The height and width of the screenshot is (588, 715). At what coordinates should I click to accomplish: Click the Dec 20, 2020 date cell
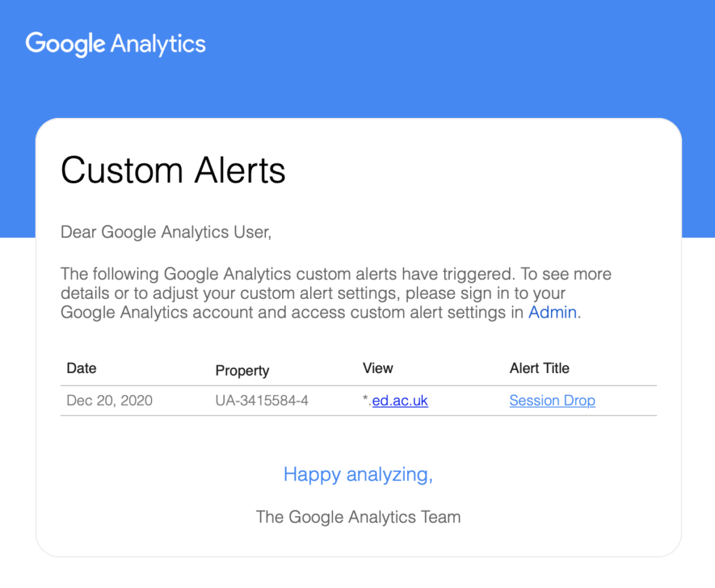tap(110, 401)
